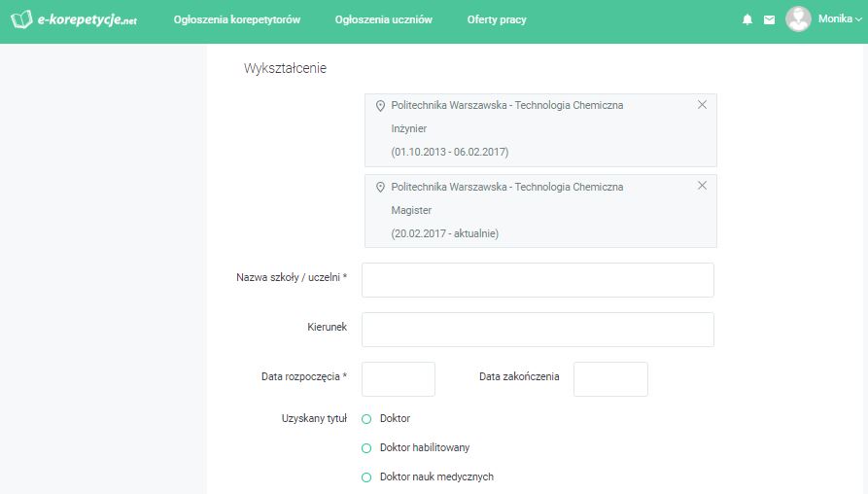Click the e-korepetycje.net logo
Viewport: 868px width, 494px height.
point(74,19)
